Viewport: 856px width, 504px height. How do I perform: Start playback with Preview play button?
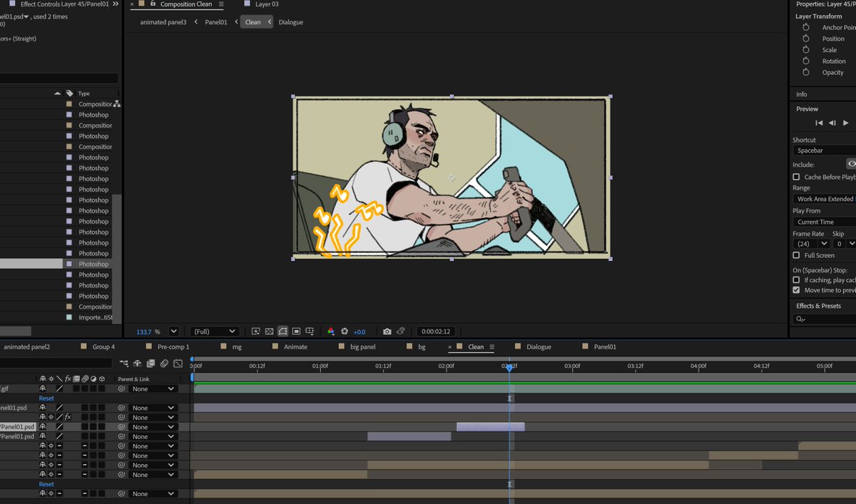click(x=846, y=123)
